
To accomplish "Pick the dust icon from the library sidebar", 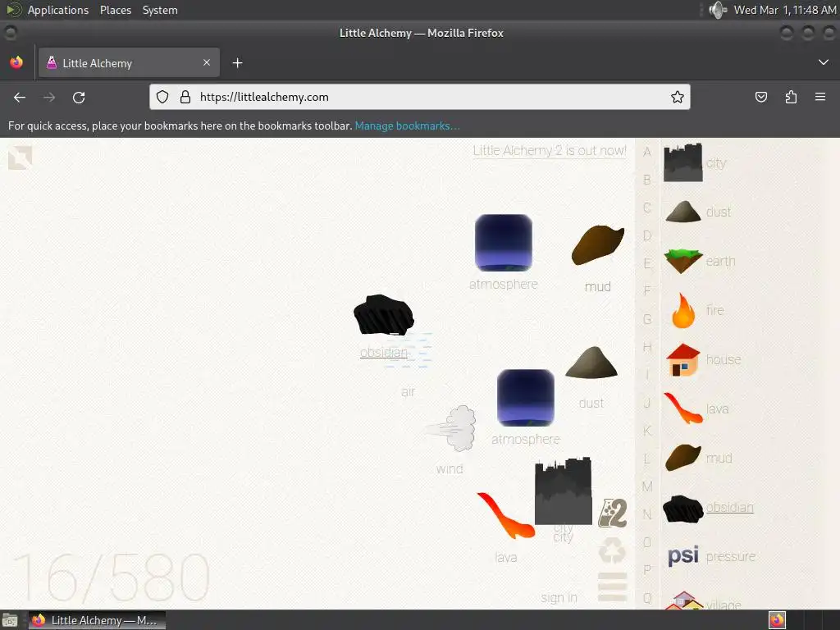I will 683,212.
